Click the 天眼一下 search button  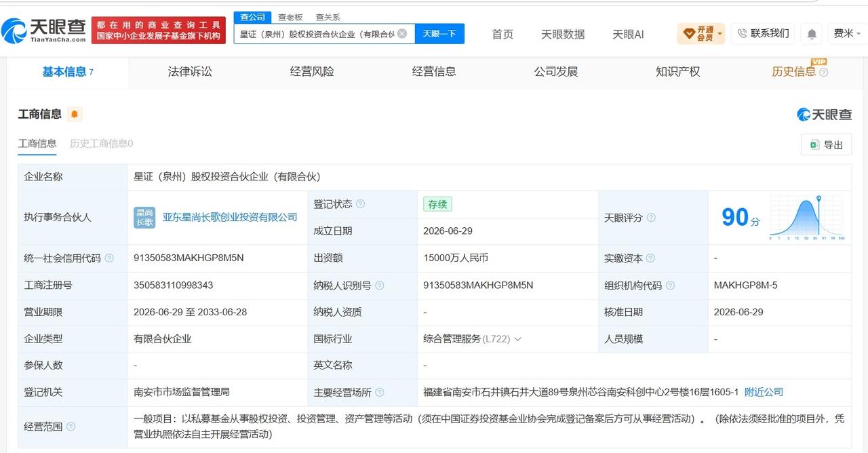(x=439, y=33)
